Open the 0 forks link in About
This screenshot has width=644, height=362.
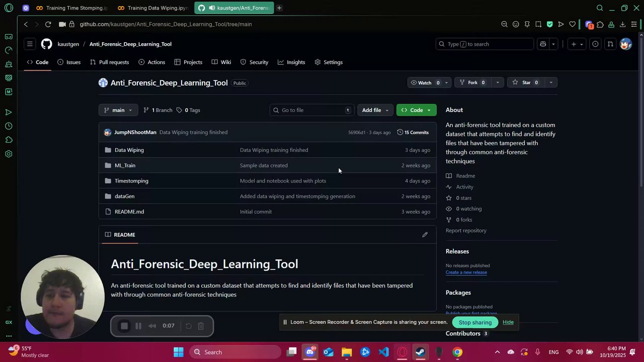tap(459, 220)
